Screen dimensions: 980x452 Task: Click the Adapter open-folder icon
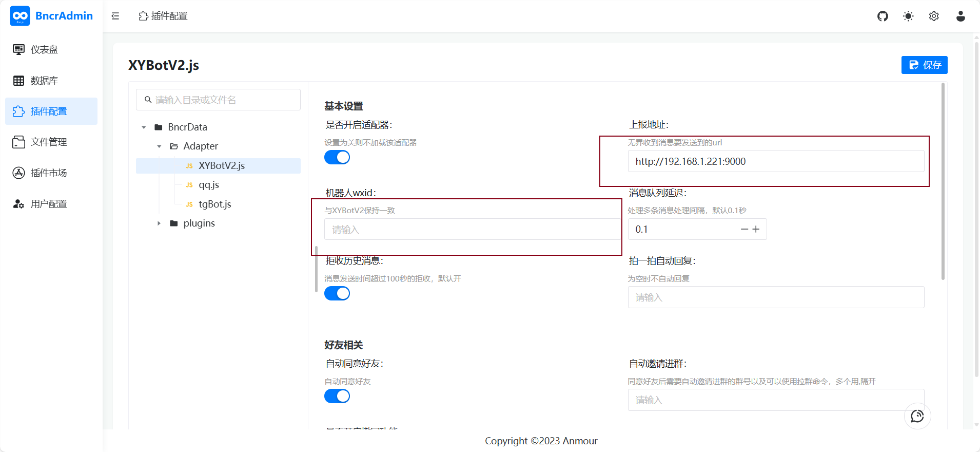click(174, 146)
